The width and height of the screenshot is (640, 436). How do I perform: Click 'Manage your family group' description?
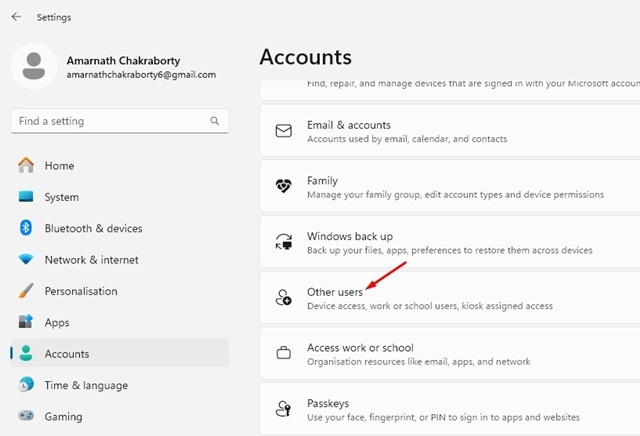point(456,194)
